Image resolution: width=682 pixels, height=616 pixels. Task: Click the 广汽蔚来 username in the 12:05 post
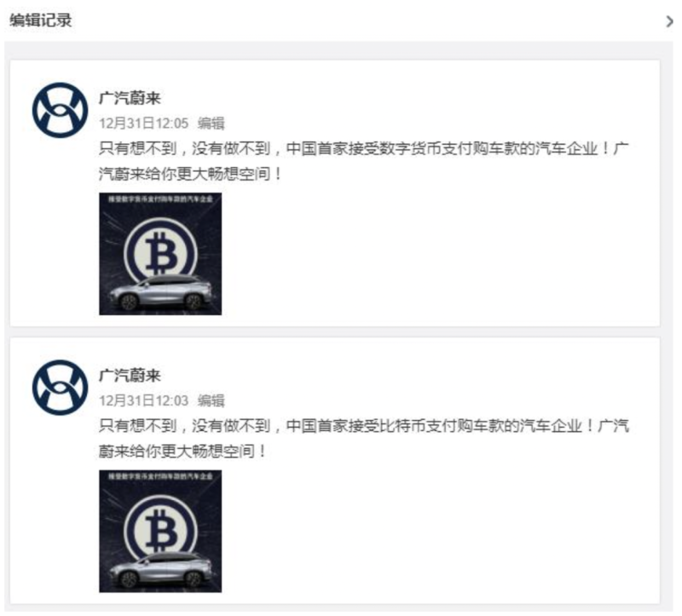[x=130, y=98]
